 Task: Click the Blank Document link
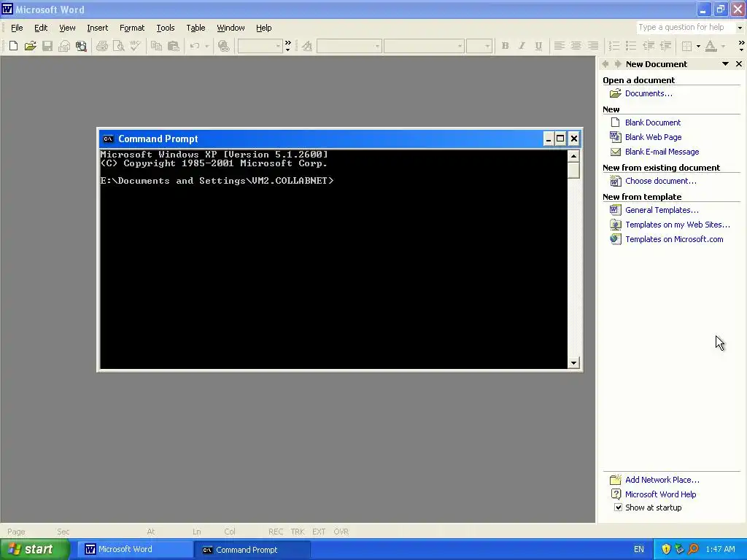(x=653, y=122)
